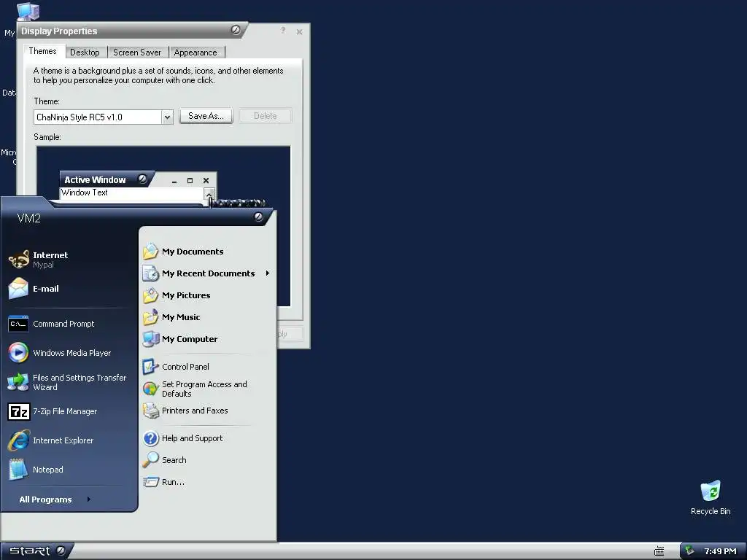Open Help and Support icon
747x560 pixels.
(151, 438)
